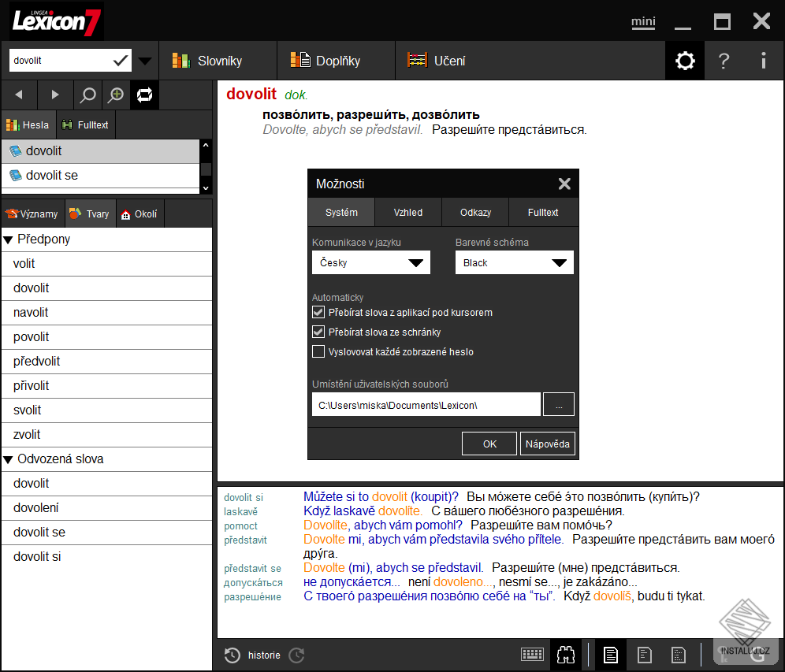Click the Lexicon 7 logo
This screenshot has height=672, width=785.
tap(56, 21)
